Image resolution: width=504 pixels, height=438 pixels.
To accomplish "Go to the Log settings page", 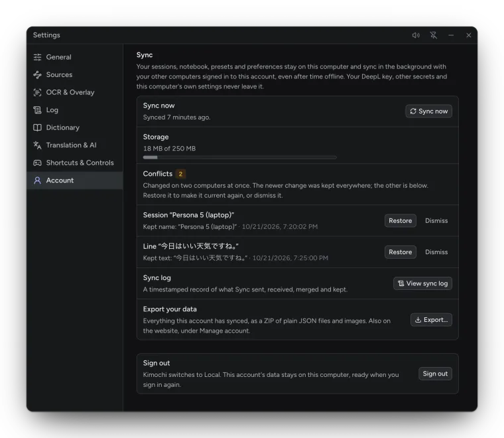I will coord(74,110).
